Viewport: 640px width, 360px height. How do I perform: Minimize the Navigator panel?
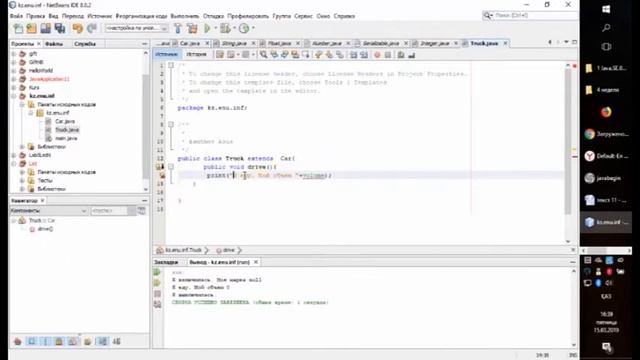coord(144,201)
